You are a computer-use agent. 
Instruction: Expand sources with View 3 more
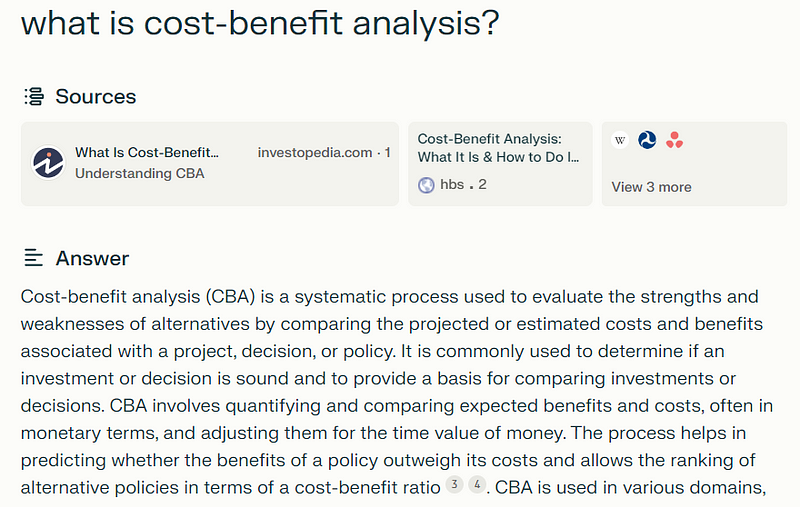click(x=651, y=187)
